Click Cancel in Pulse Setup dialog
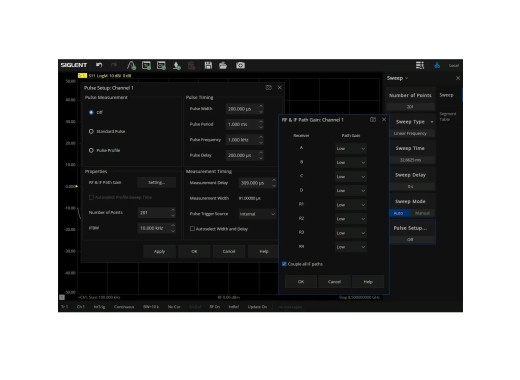This screenshot has width=520, height=380. (x=229, y=251)
